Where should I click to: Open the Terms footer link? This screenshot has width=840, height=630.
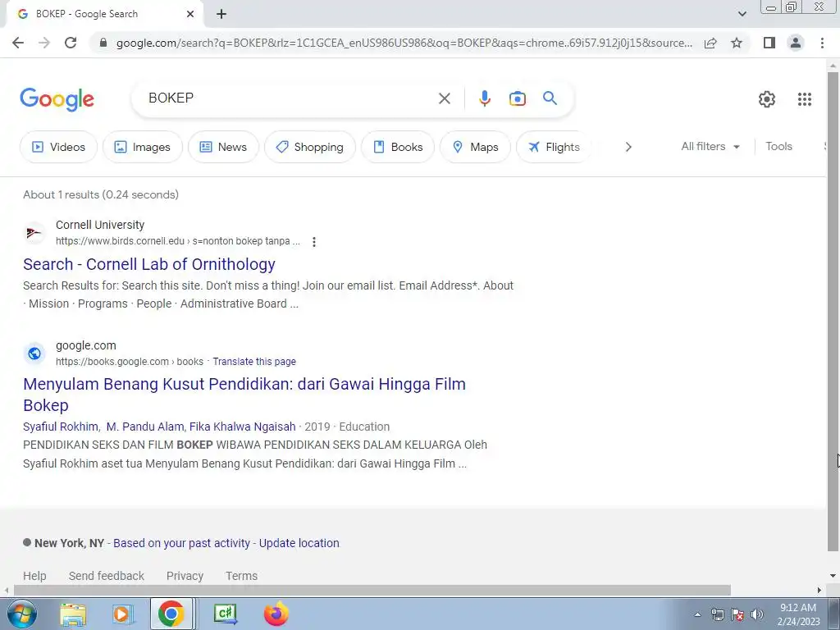[241, 576]
